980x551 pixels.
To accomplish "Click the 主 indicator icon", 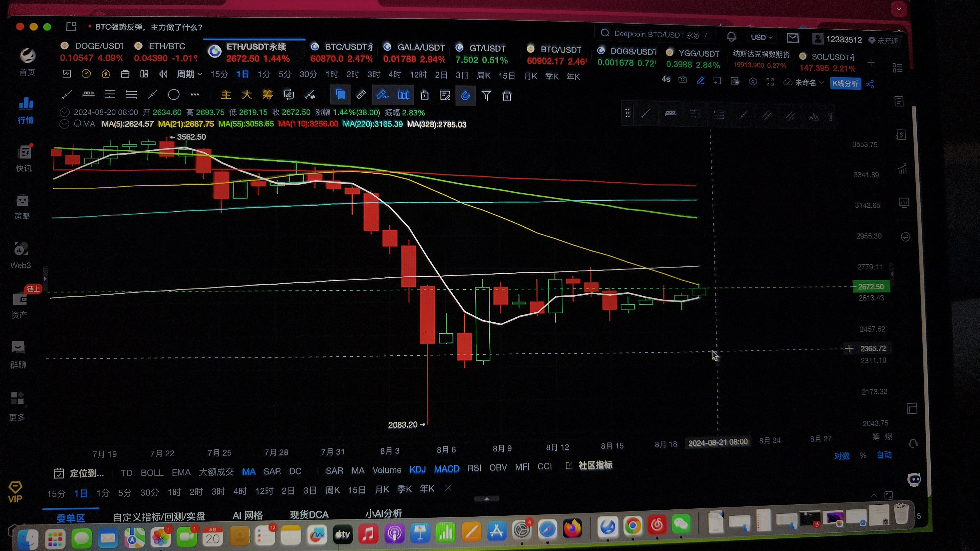I will [x=226, y=94].
